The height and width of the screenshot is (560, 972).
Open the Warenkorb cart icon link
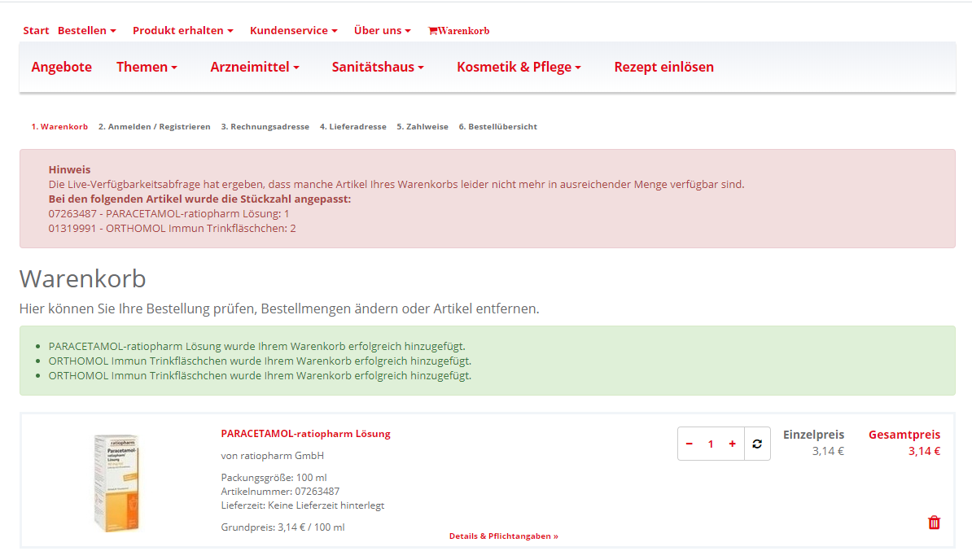coord(458,31)
